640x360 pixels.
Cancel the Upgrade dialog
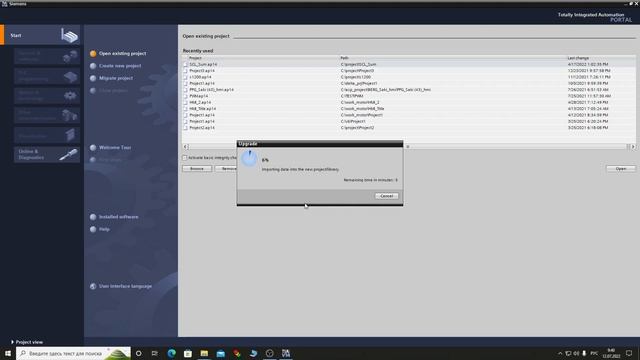[x=386, y=196]
